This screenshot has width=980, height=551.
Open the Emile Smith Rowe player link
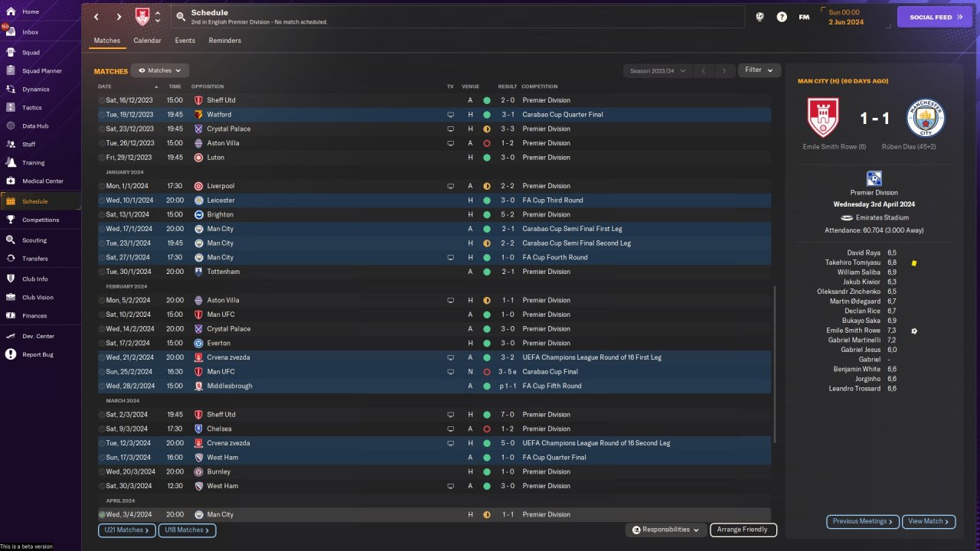click(x=854, y=331)
